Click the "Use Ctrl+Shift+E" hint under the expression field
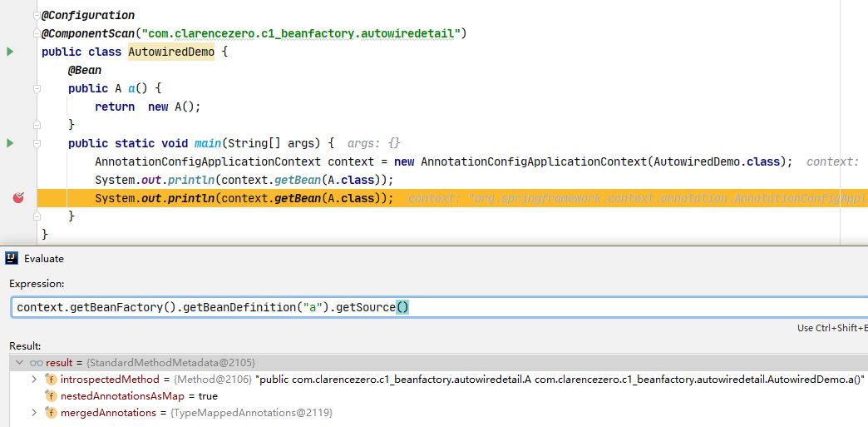This screenshot has width=868, height=427. [x=832, y=328]
